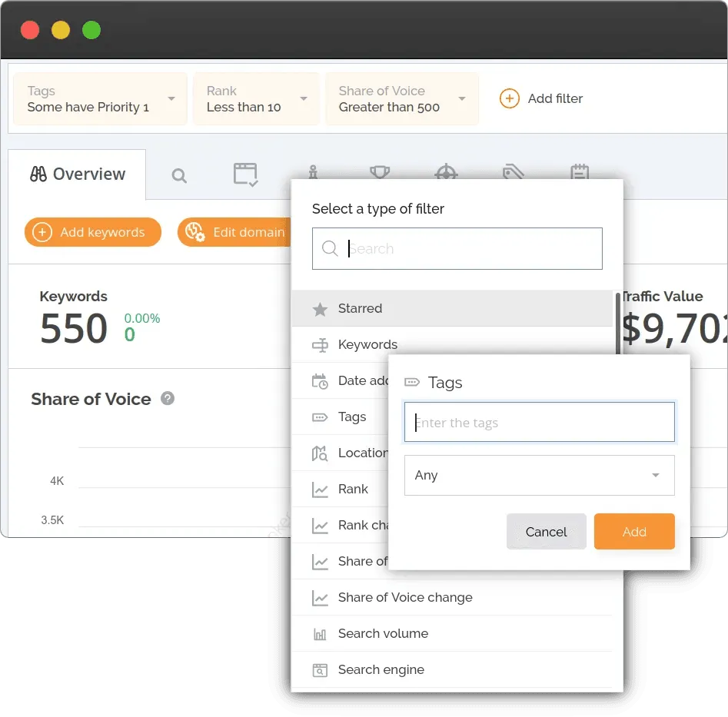Click the help icon beside Share of Voice

168,399
